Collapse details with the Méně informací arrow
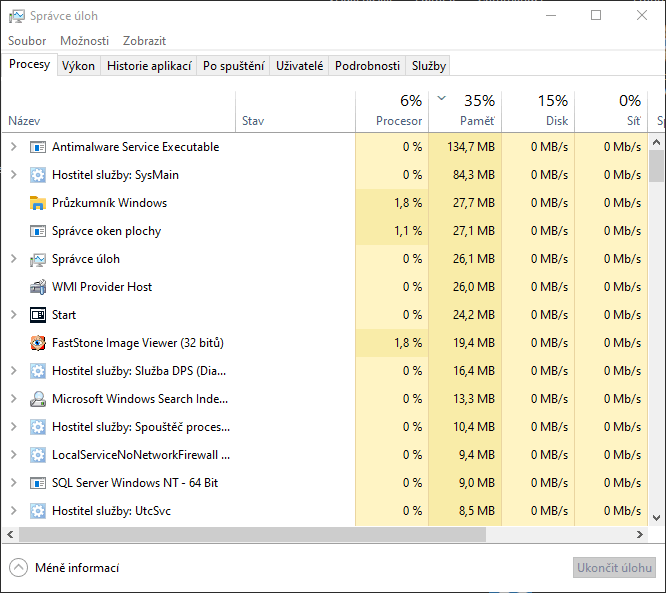666x593 pixels. pyautogui.click(x=19, y=568)
